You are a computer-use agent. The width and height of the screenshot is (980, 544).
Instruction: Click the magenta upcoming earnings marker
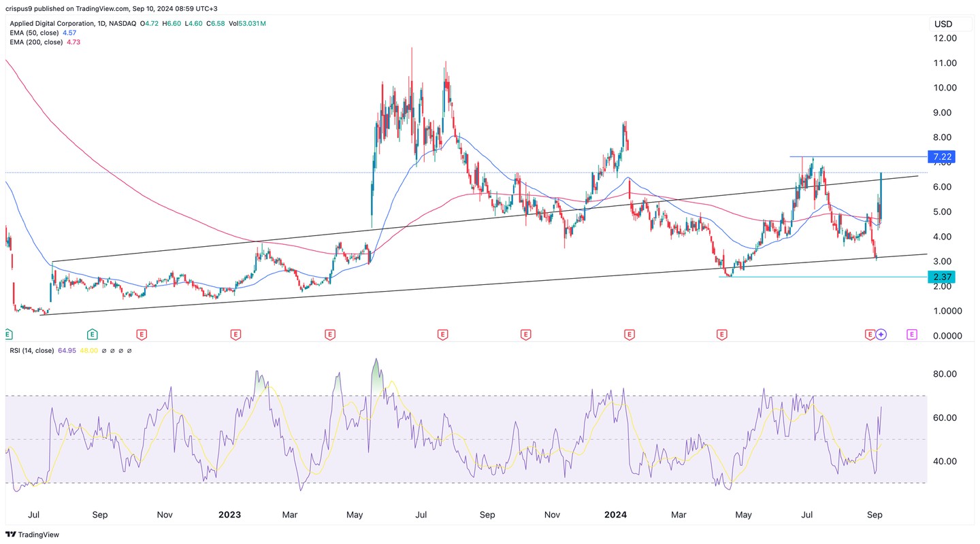coord(911,334)
